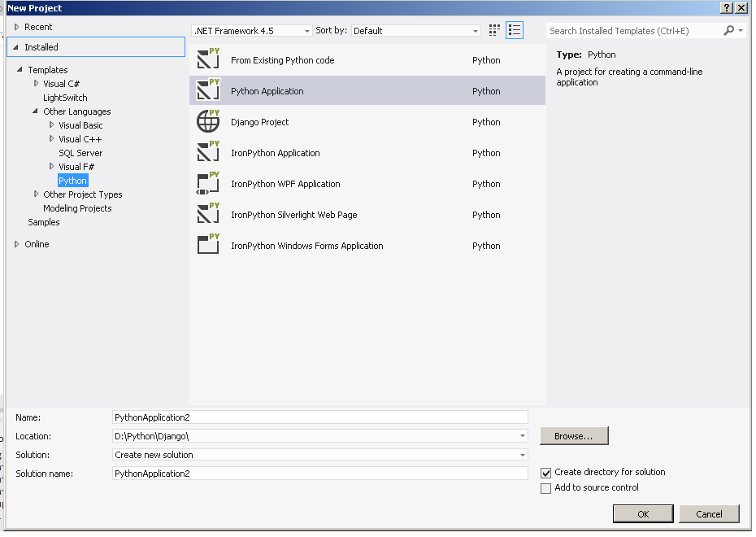This screenshot has width=756, height=537.
Task: Click the OK button
Action: (x=643, y=514)
